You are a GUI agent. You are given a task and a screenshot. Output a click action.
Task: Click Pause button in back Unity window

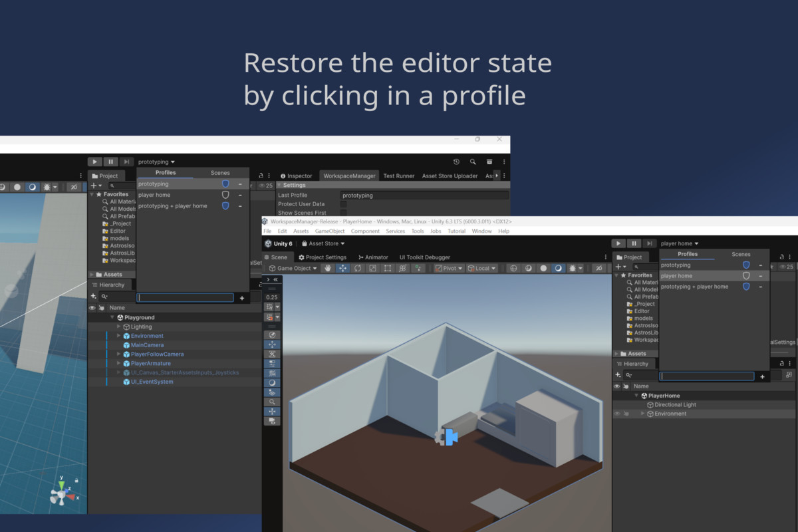[111, 162]
